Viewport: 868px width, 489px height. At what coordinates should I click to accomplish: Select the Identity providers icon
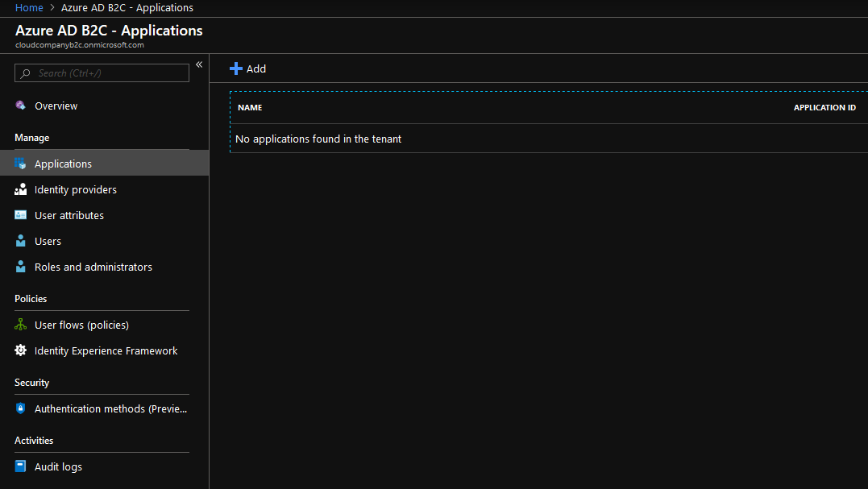(19, 189)
